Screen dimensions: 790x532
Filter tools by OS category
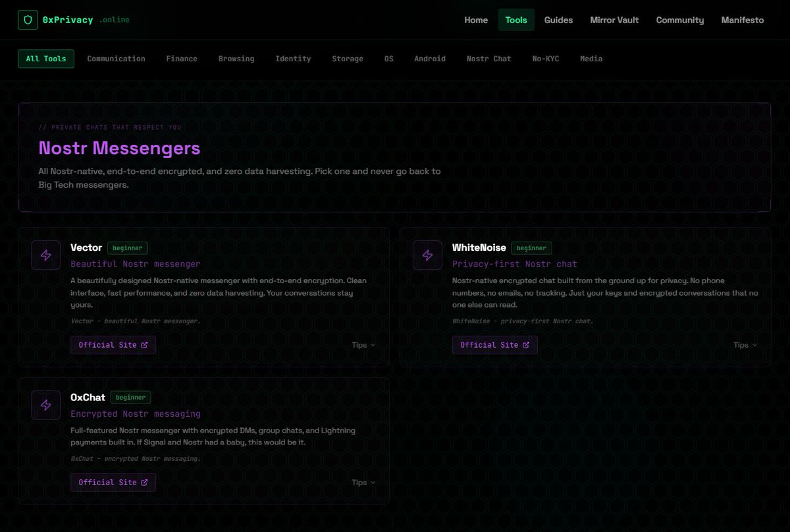pos(389,59)
